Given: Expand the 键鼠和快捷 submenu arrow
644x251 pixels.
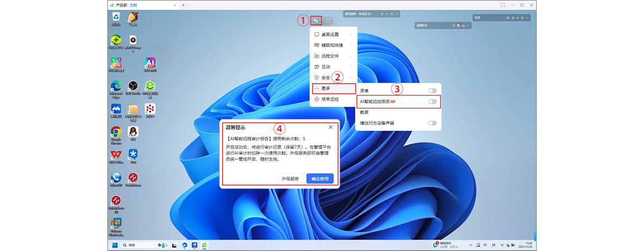Looking at the screenshot, I should 351,45.
